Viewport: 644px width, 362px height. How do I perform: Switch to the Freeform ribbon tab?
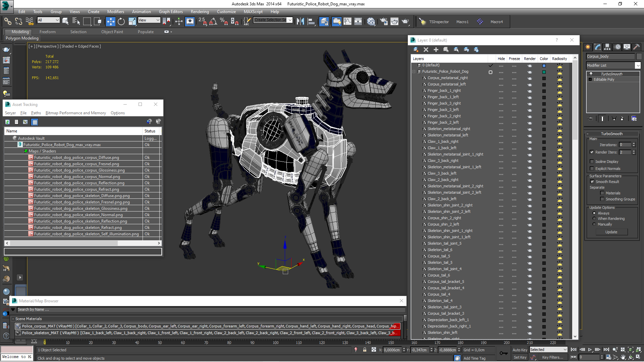point(48,32)
